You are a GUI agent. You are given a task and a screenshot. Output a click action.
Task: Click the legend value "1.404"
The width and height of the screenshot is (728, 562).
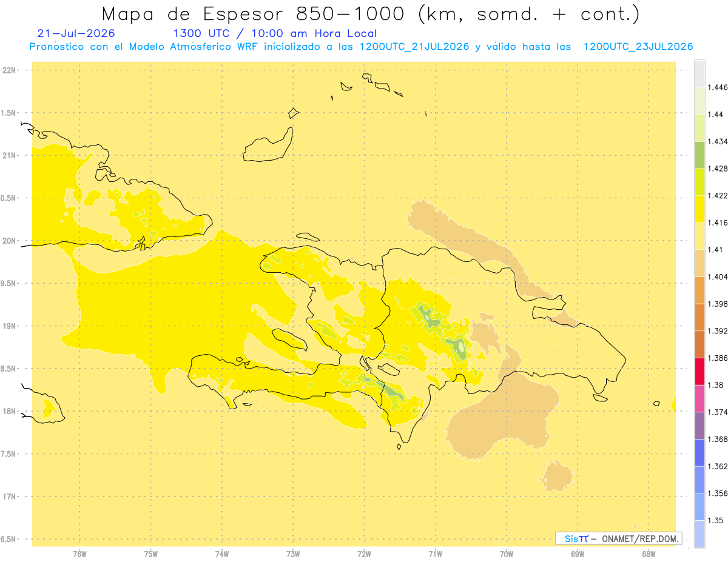pos(718,276)
